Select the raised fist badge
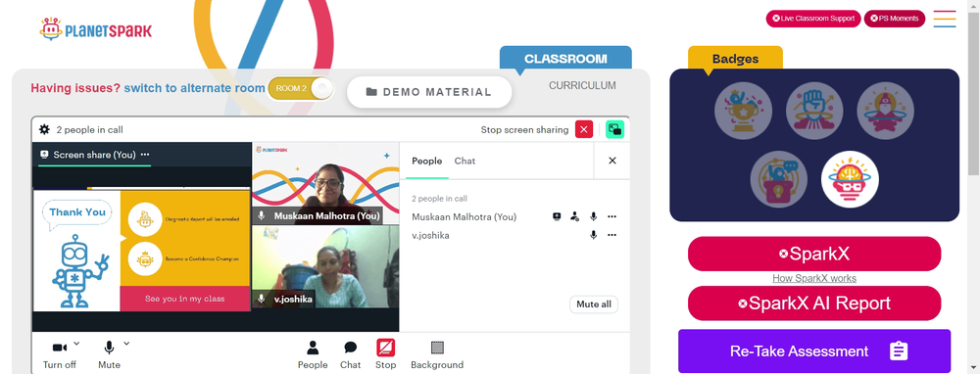The height and width of the screenshot is (374, 980). tap(814, 112)
